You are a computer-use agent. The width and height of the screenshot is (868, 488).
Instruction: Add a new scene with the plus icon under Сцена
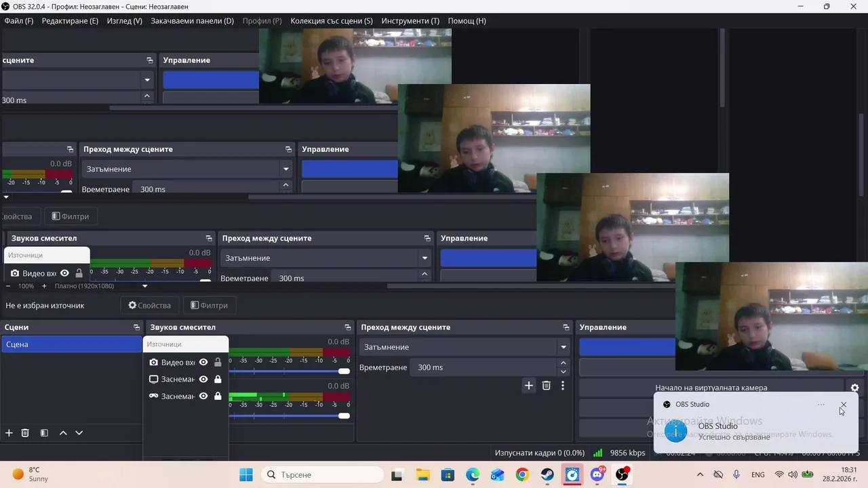9,433
